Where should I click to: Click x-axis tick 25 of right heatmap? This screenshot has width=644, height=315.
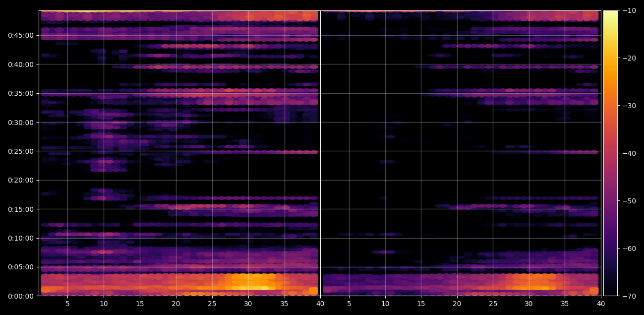(493, 303)
